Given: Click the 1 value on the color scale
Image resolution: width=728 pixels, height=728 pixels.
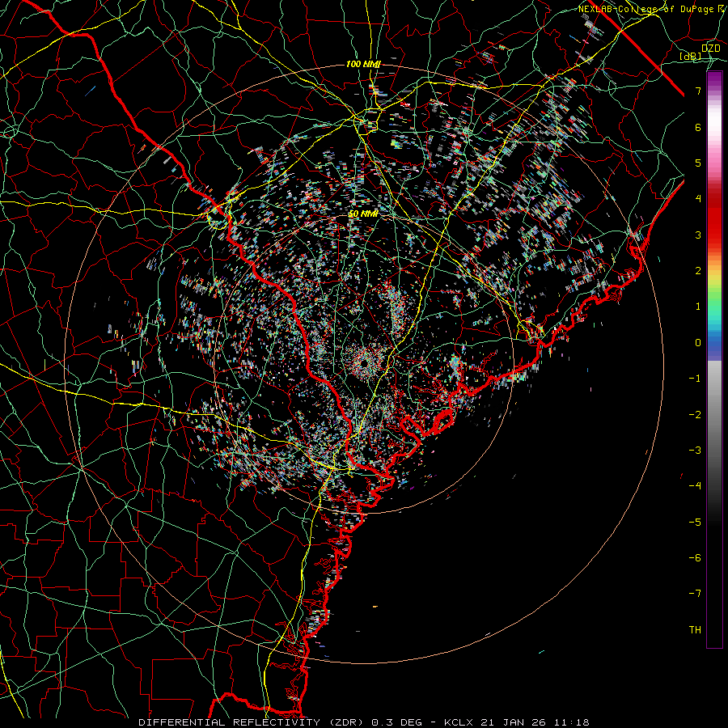Looking at the screenshot, I should coord(698,307).
